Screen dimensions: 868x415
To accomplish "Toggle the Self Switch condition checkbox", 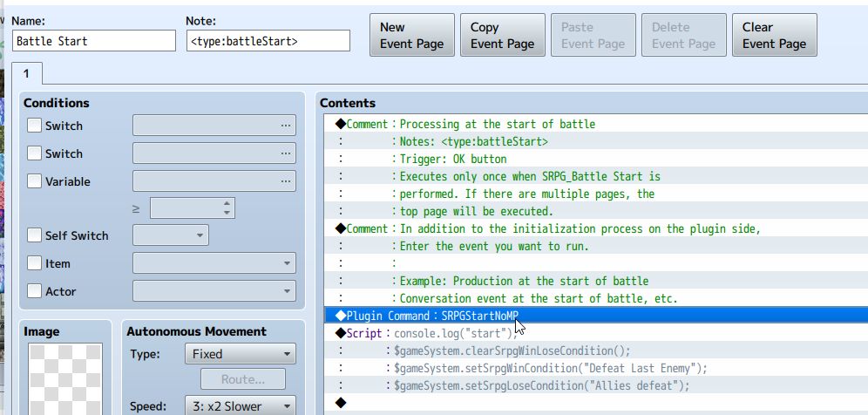I will (x=34, y=235).
